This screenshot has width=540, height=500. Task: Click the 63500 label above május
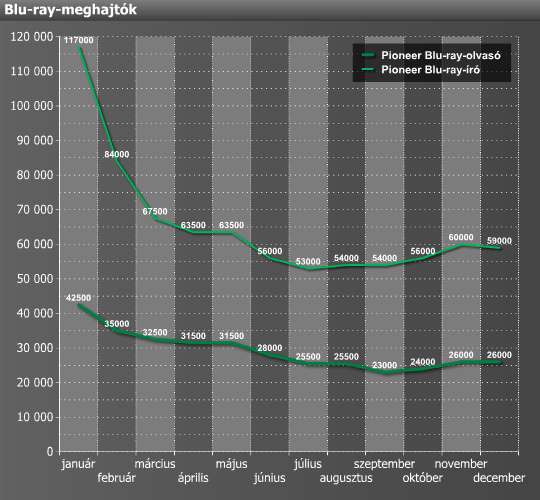pos(231,225)
